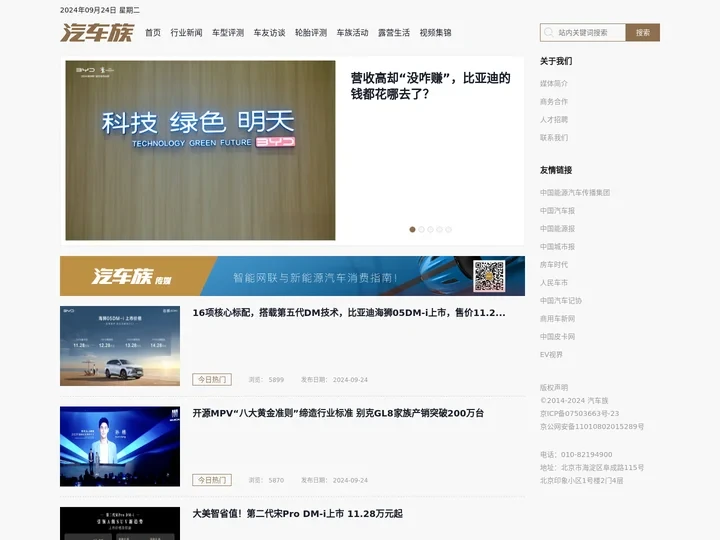Open the 宋Pro DM-i article thumbnail
Viewport: 720px width, 540px height.
(x=120, y=523)
